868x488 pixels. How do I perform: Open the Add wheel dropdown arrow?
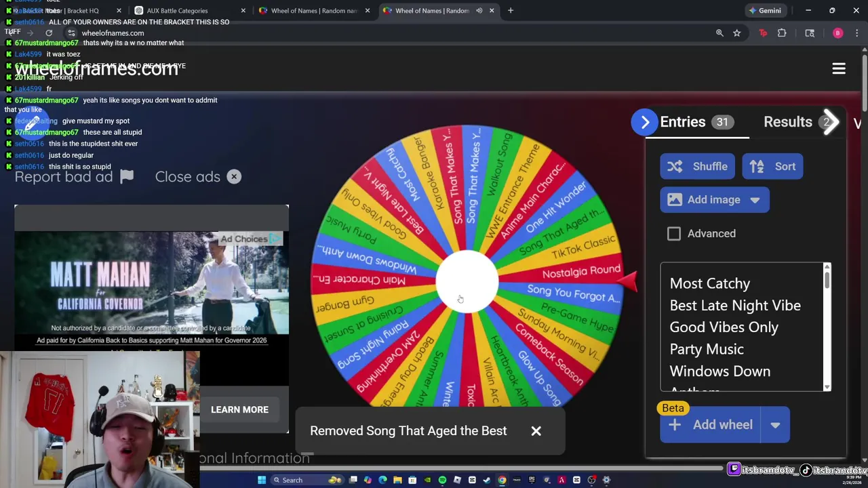tap(775, 425)
